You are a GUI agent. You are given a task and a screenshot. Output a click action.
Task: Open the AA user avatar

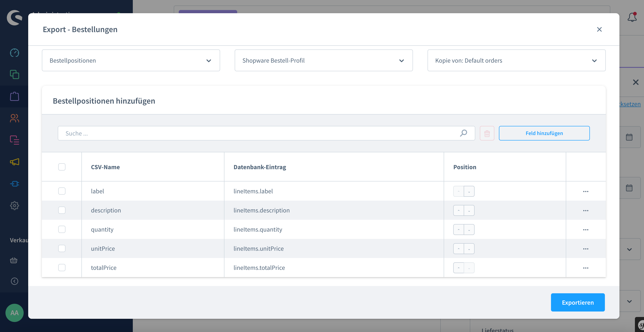[15, 313]
